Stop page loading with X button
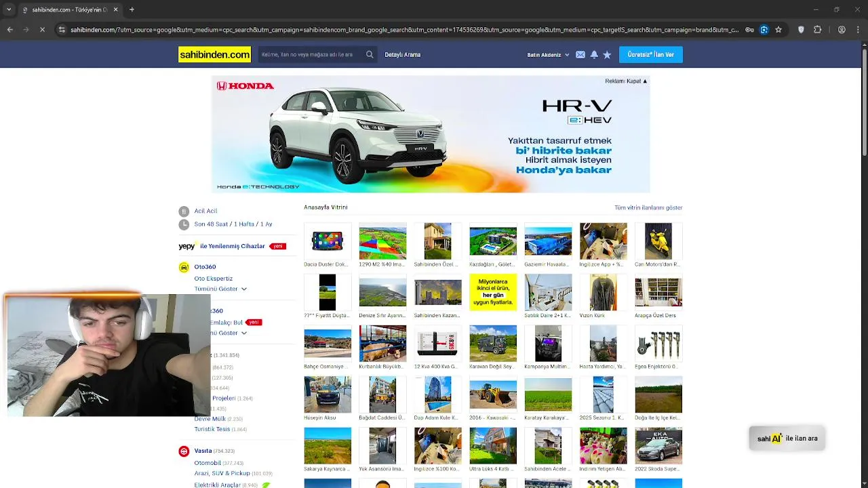The image size is (868, 488). click(42, 30)
